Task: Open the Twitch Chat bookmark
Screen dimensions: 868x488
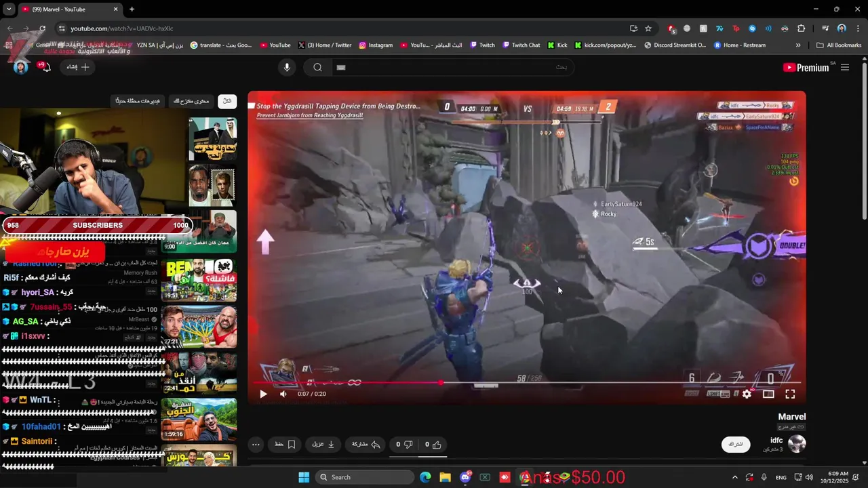Action: (521, 45)
